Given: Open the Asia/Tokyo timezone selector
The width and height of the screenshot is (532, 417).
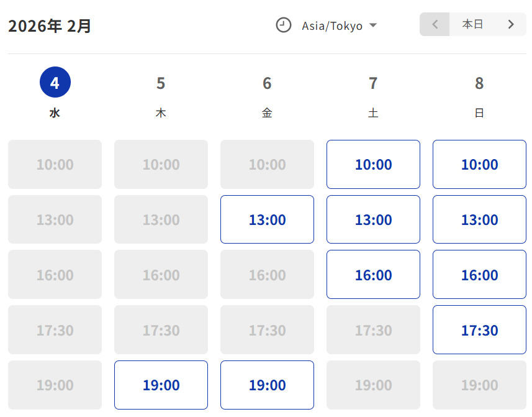Looking at the screenshot, I should pos(332,26).
